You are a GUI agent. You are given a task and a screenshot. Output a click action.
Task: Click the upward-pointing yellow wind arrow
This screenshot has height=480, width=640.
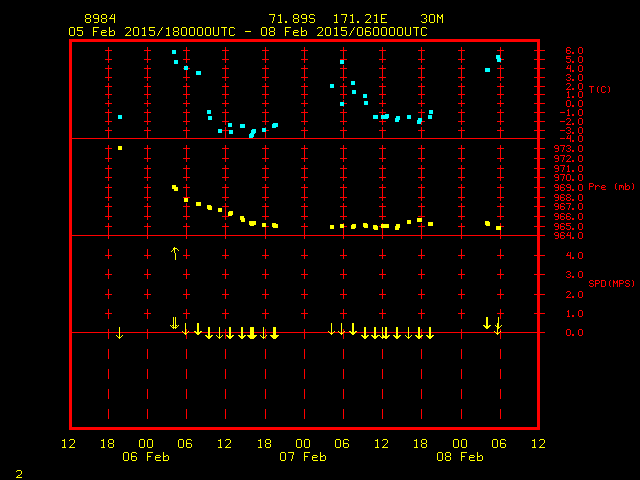[x=175, y=253]
